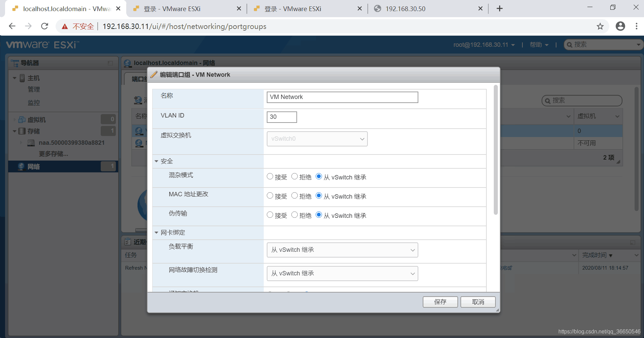Viewport: 644px width, 338px height.
Task: Open 监控 under host in navigator
Action: tap(34, 103)
